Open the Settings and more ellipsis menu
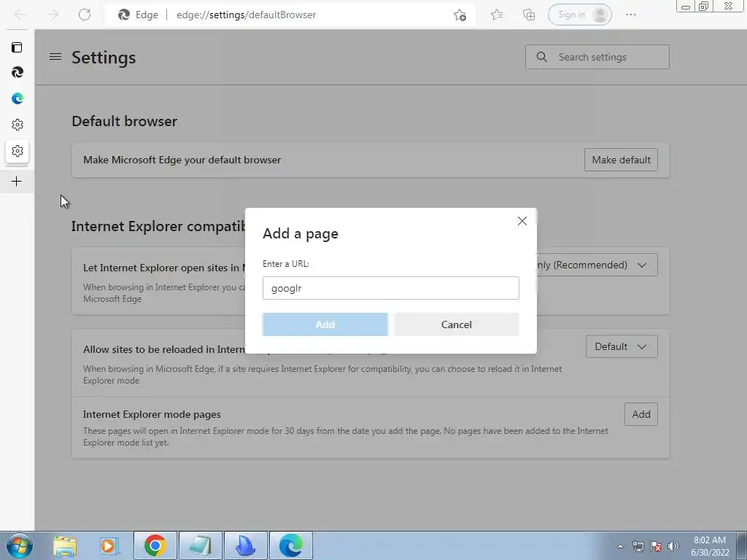 click(x=631, y=15)
